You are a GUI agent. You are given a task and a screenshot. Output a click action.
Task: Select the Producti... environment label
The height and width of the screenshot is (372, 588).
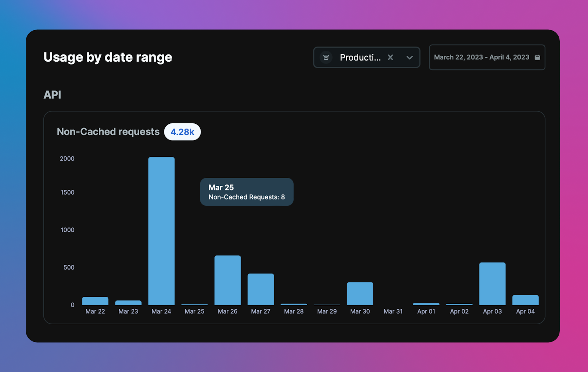[x=360, y=57]
